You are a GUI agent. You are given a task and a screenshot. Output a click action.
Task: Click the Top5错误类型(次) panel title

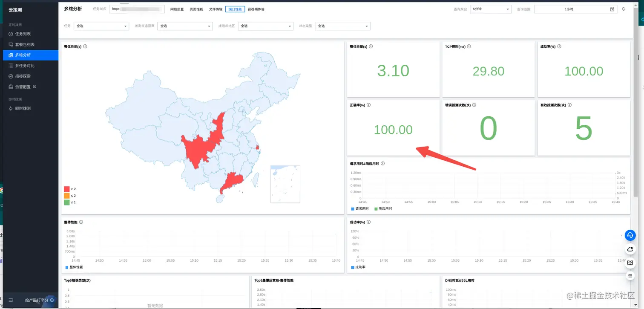[x=78, y=280]
